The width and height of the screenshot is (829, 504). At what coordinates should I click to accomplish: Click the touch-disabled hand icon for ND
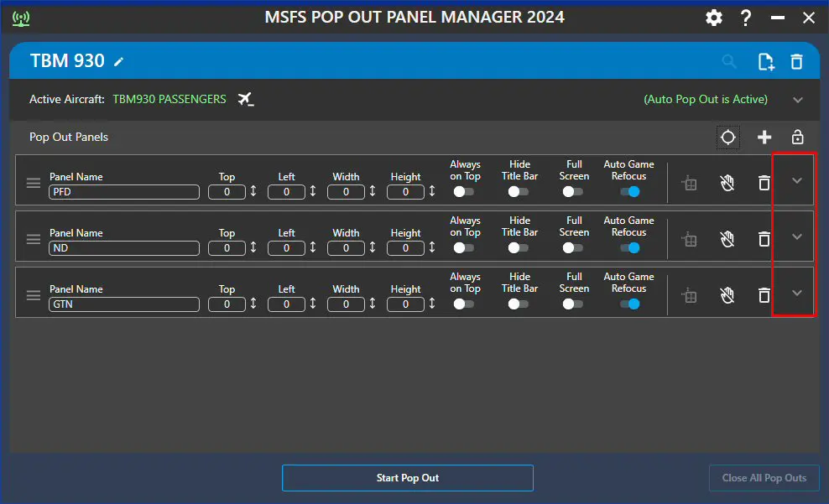pos(727,239)
